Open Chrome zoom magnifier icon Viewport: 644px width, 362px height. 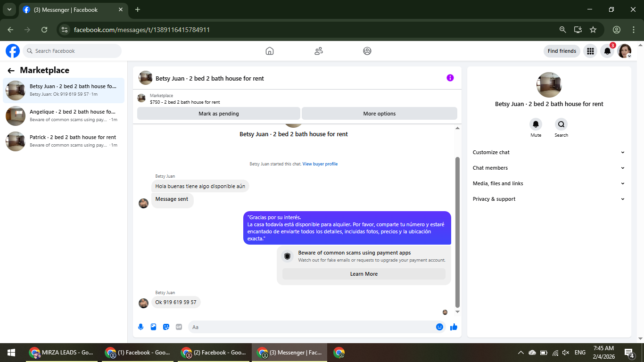pos(562,30)
